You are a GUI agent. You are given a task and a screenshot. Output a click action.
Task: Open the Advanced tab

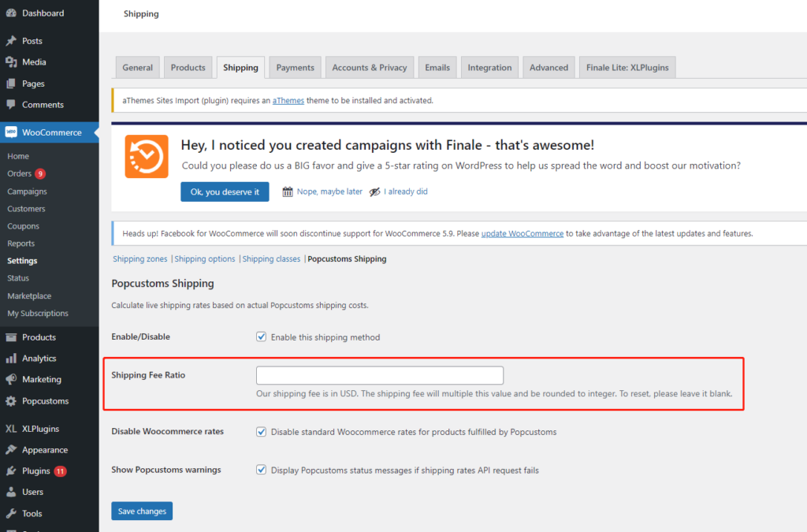[x=549, y=68]
